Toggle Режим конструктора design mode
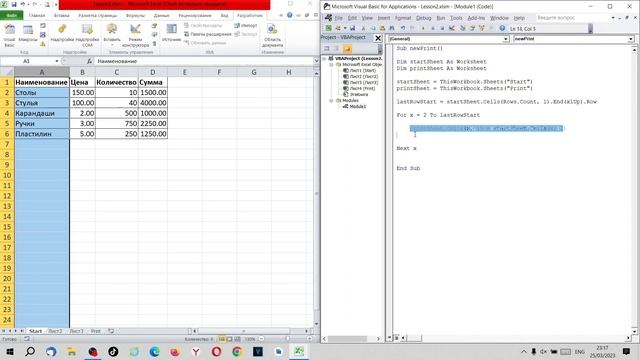The height and width of the screenshot is (360, 640). coord(135,35)
